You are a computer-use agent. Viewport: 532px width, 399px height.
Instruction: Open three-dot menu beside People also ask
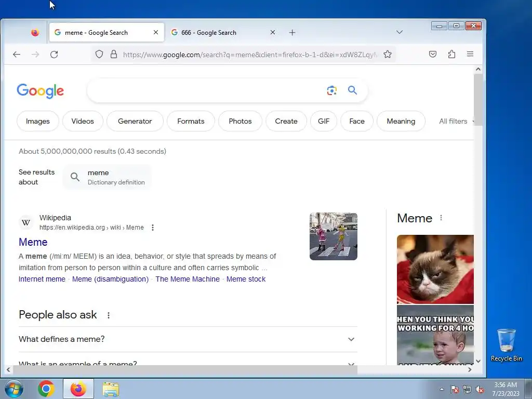pyautogui.click(x=109, y=315)
